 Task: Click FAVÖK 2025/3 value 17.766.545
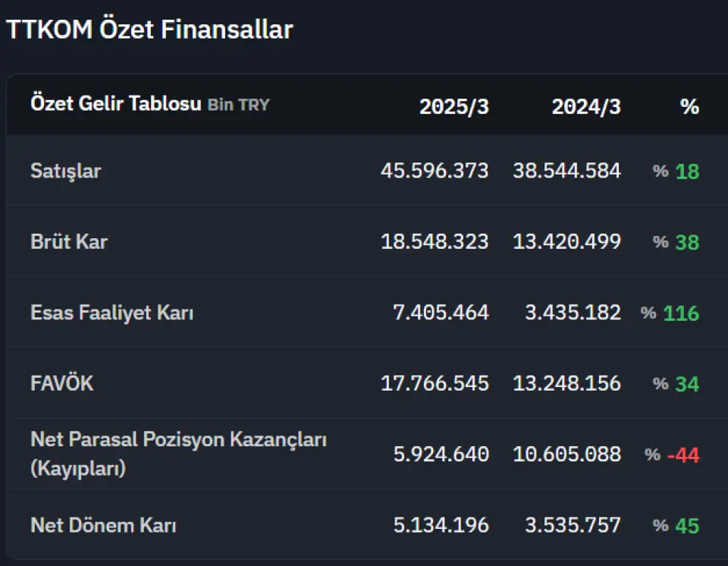pyautogui.click(x=435, y=383)
